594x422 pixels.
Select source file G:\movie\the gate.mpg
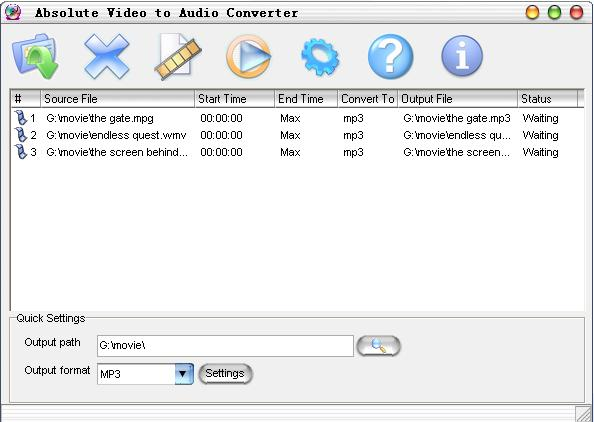tap(100, 119)
